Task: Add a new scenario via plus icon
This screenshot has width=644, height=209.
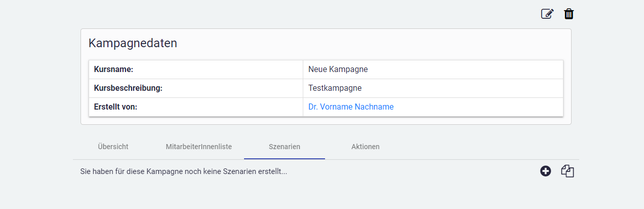Action: click(545, 171)
